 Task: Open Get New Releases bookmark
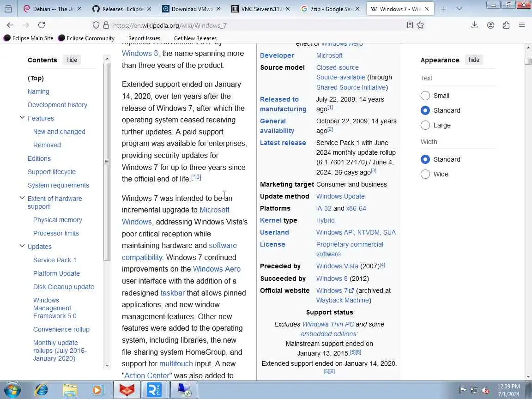coord(195,38)
